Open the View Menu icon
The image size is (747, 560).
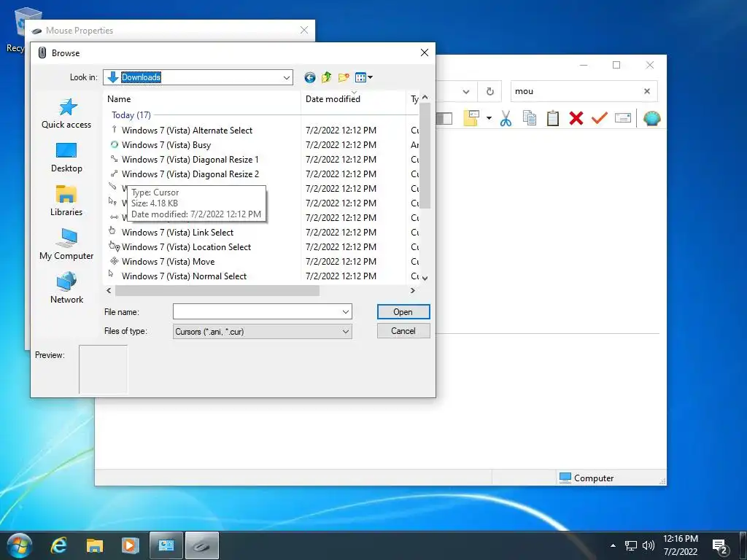[x=360, y=77]
